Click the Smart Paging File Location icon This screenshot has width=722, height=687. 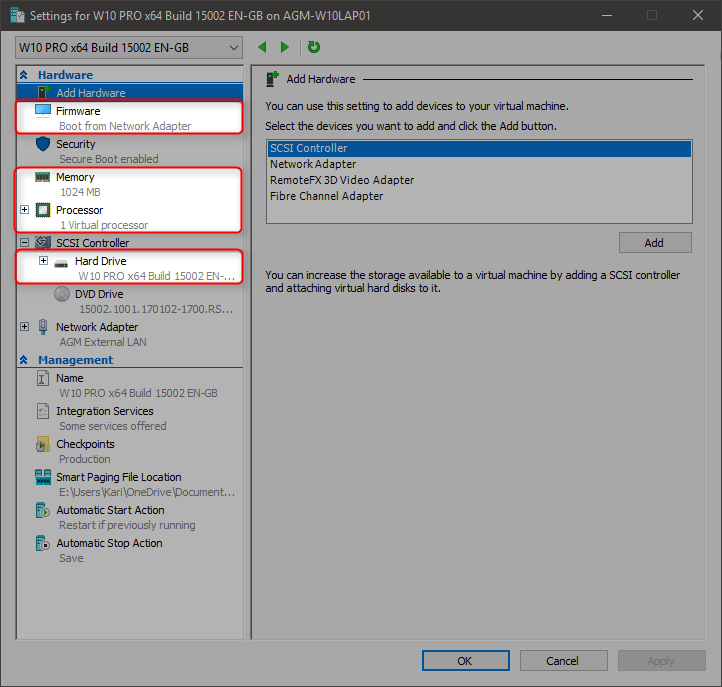click(x=43, y=477)
